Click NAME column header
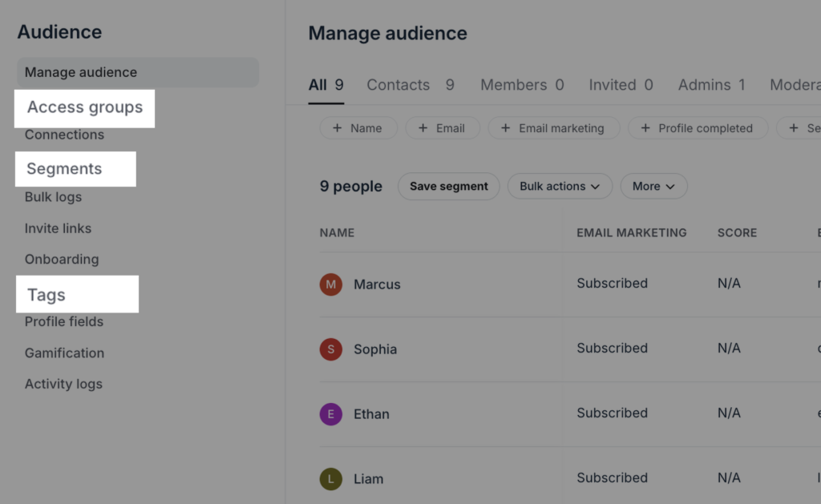 pos(337,233)
